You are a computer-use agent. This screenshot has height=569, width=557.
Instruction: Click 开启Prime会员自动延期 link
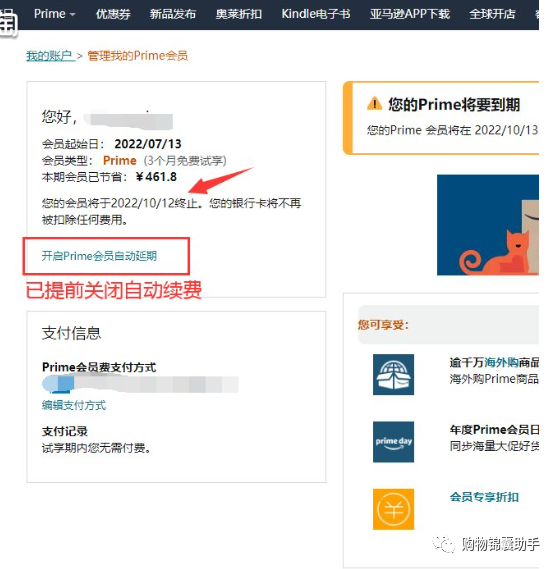[99, 256]
